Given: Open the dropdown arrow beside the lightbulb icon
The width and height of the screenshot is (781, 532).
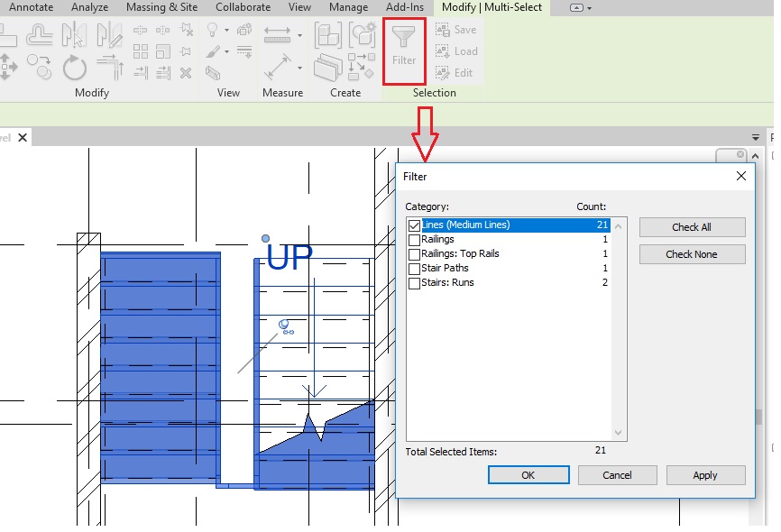Looking at the screenshot, I should pos(225,31).
